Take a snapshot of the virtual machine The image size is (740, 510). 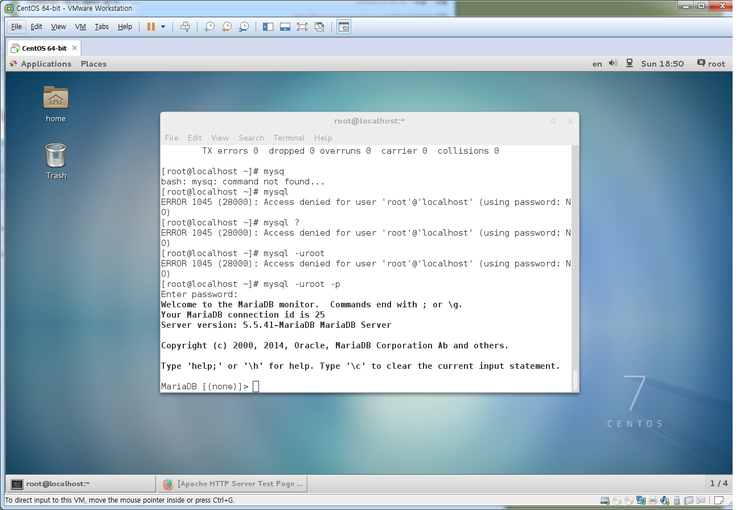point(210,27)
